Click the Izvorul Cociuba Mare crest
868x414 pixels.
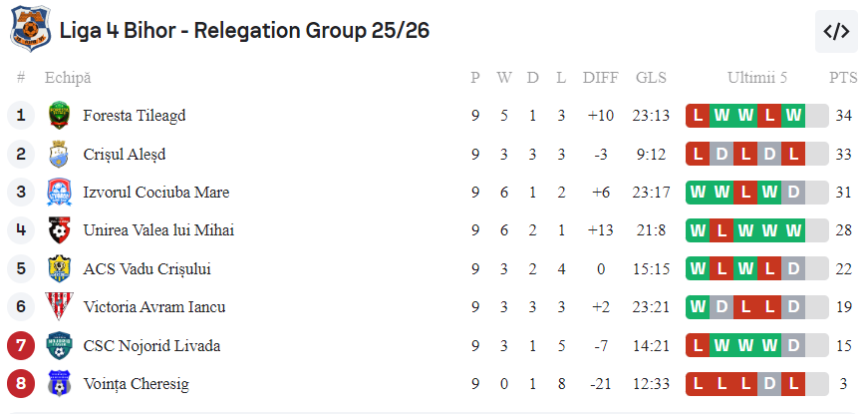[x=60, y=193]
